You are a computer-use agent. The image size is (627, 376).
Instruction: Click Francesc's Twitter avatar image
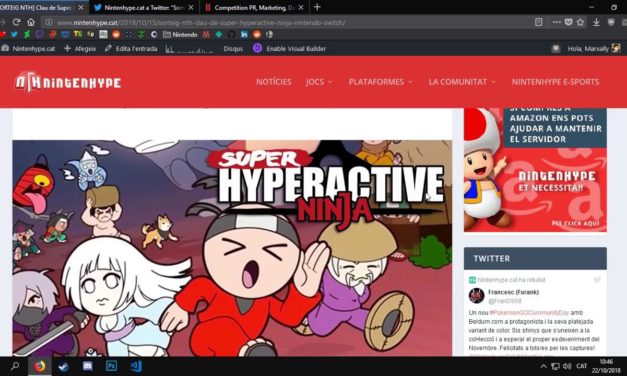[x=476, y=296]
